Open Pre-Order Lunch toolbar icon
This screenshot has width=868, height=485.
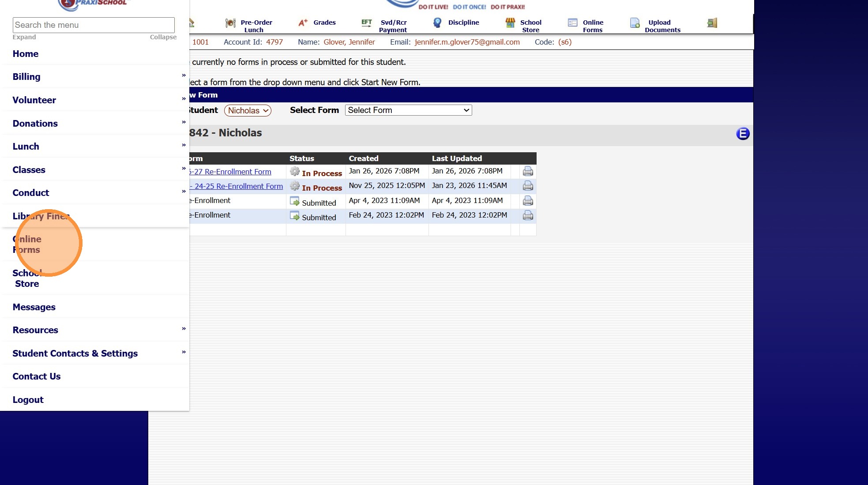[x=230, y=23]
